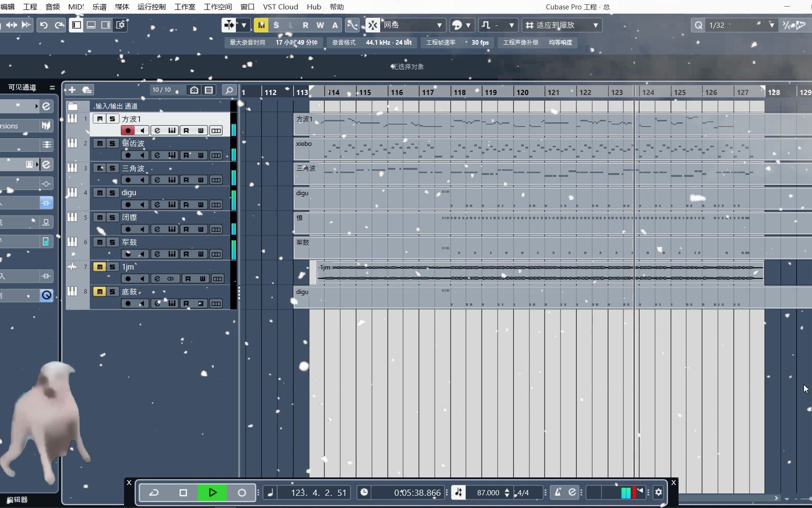Open the 工程 menu
812x508 pixels.
pyautogui.click(x=30, y=7)
